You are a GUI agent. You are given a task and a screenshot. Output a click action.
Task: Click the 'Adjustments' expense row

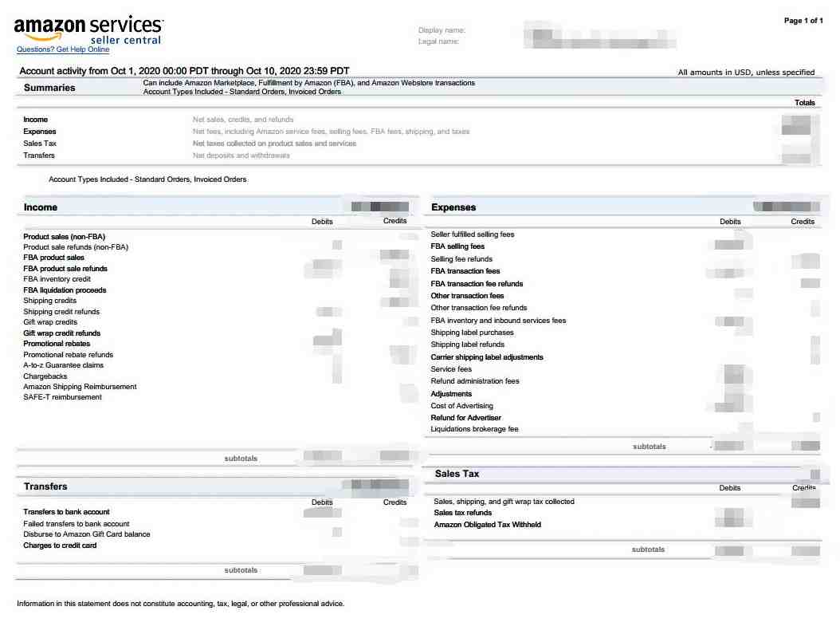[451, 394]
